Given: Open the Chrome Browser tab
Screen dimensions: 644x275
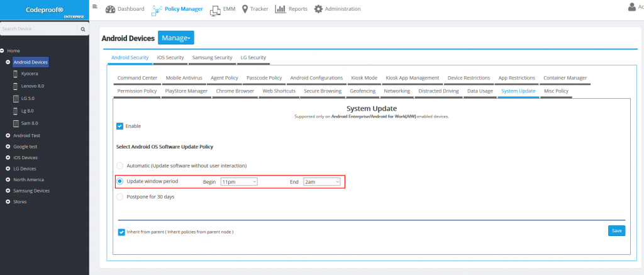Looking at the screenshot, I should (x=235, y=91).
